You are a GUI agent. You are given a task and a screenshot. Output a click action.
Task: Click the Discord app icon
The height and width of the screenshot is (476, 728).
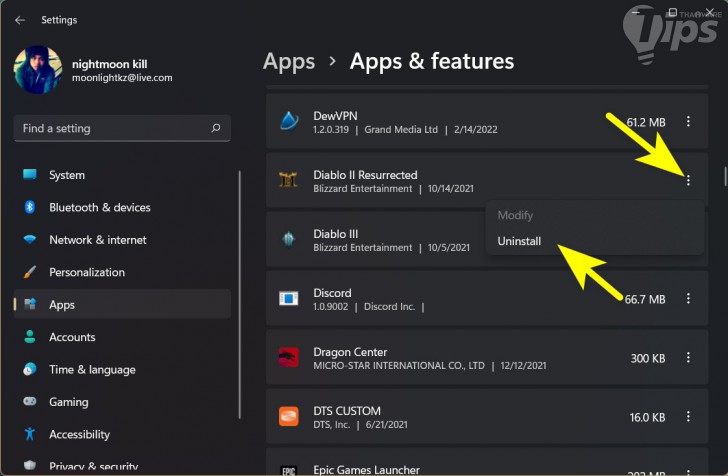pos(288,298)
